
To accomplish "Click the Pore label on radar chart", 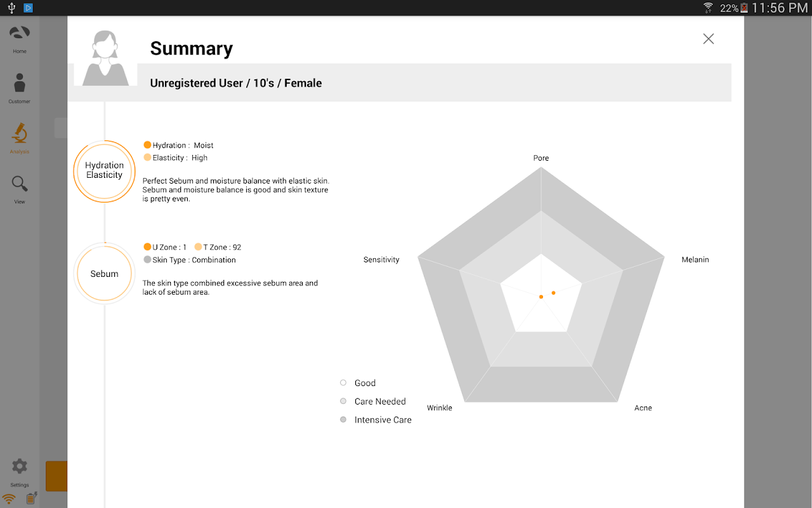I will 541,158.
